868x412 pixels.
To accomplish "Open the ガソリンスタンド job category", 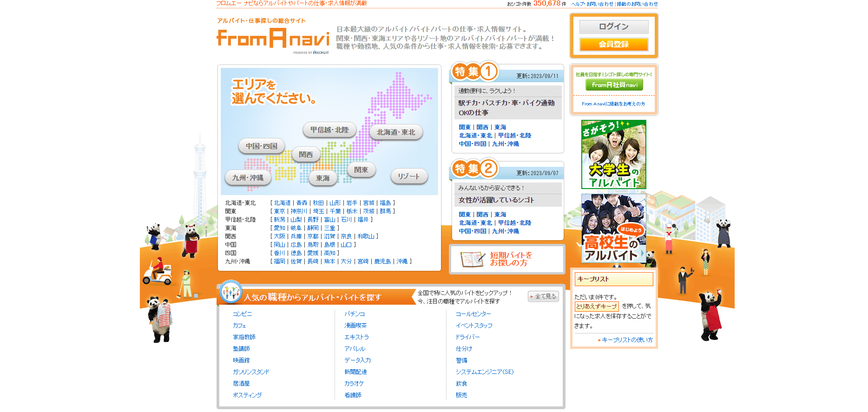I will [x=251, y=372].
